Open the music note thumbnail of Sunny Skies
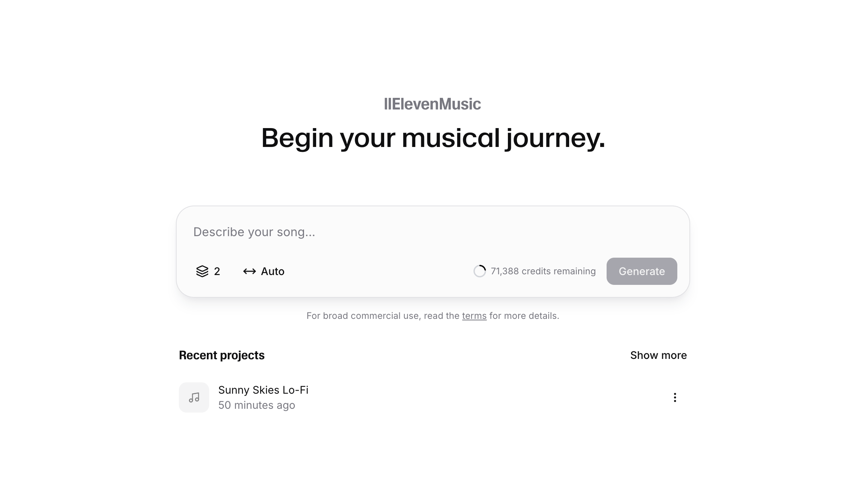 tap(194, 397)
